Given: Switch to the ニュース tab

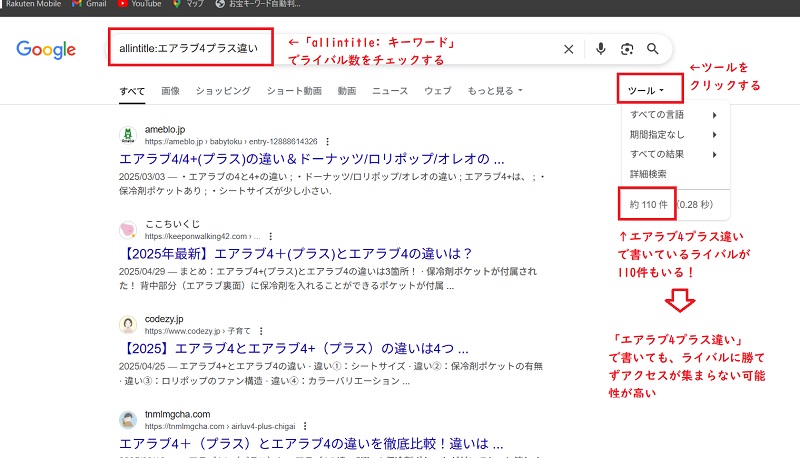Looking at the screenshot, I should 390,91.
